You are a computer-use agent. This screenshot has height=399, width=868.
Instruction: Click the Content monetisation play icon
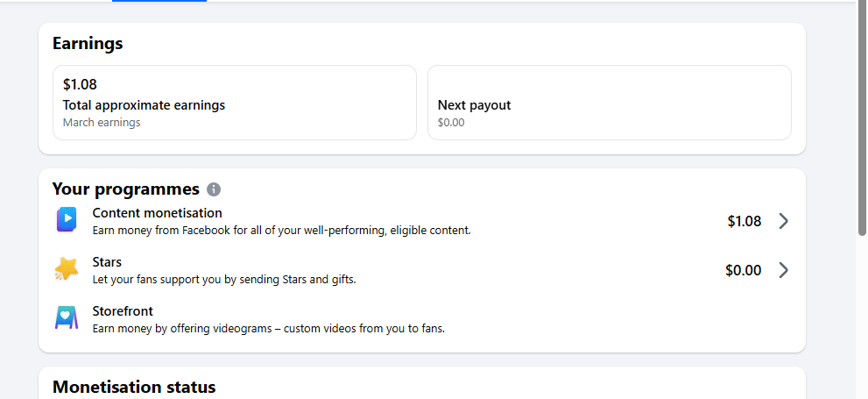(x=67, y=220)
